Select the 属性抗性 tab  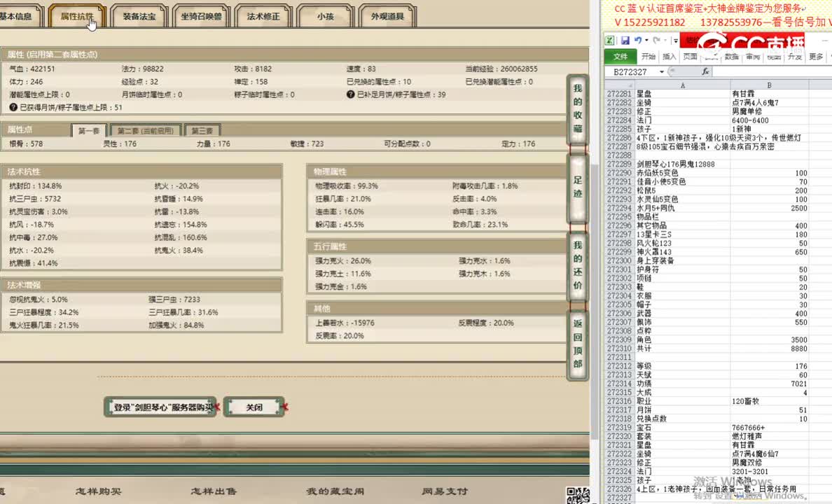click(x=77, y=16)
